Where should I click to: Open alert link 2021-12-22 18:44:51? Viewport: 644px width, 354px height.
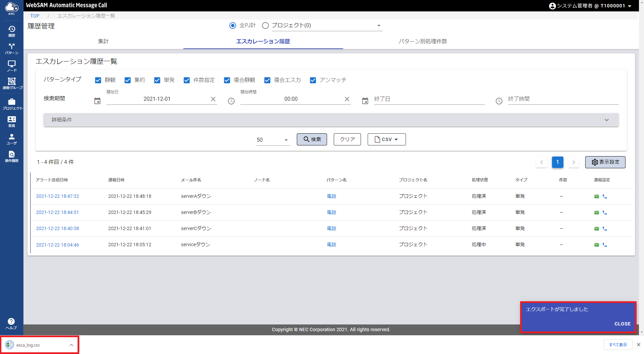click(57, 212)
